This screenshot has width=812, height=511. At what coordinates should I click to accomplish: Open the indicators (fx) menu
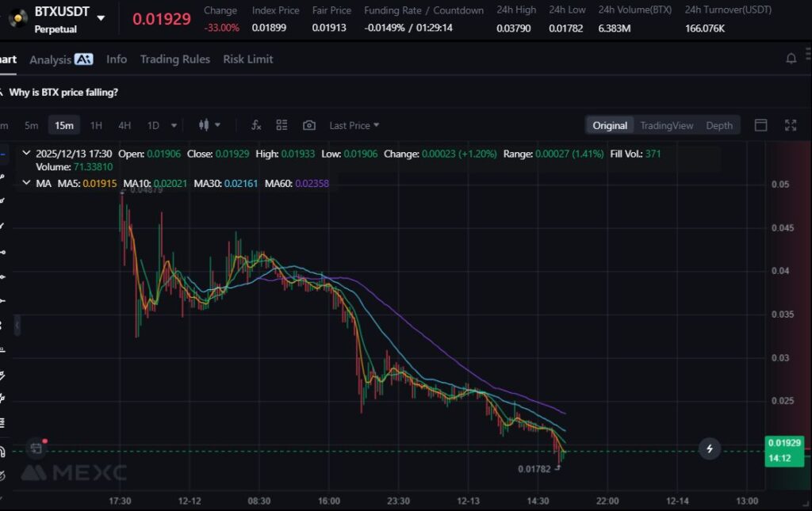click(x=256, y=125)
